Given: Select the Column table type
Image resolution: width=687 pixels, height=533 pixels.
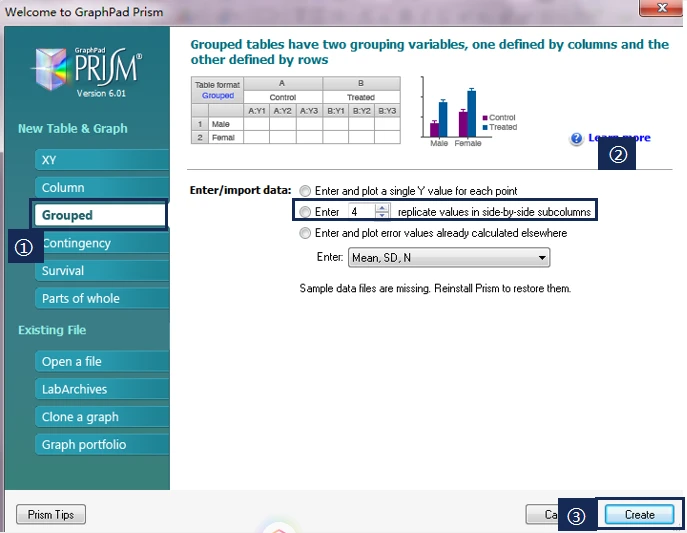Looking at the screenshot, I should pos(102,187).
